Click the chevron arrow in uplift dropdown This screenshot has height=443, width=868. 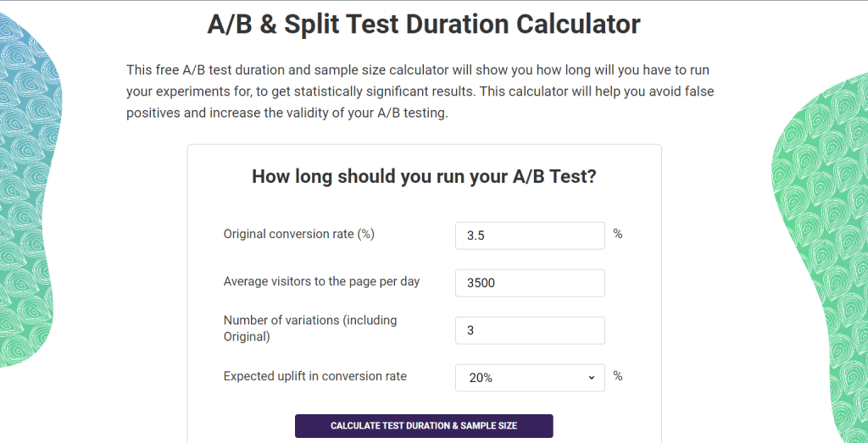tap(591, 378)
